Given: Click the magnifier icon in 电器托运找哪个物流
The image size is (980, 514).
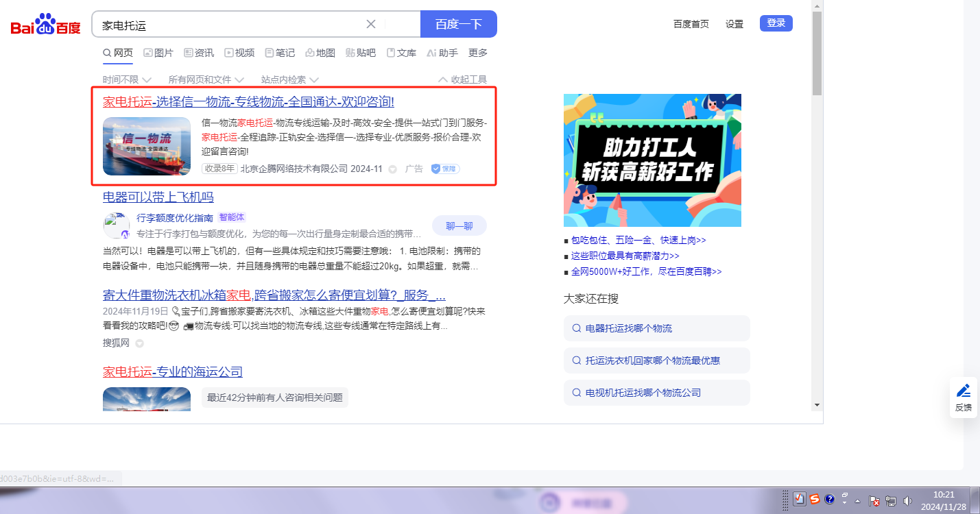Looking at the screenshot, I should 577,328.
